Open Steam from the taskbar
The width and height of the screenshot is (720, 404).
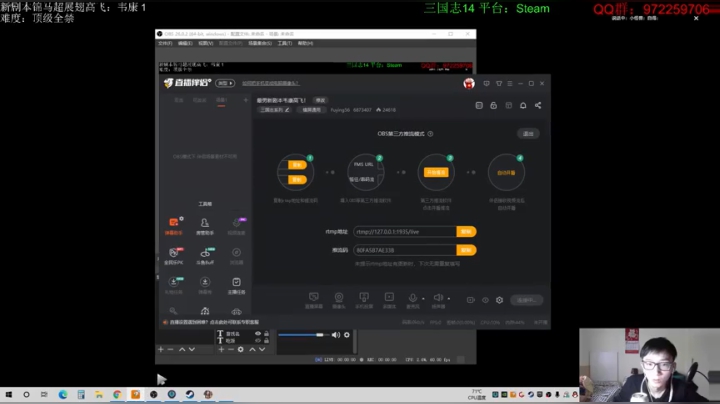pyautogui.click(x=190, y=394)
